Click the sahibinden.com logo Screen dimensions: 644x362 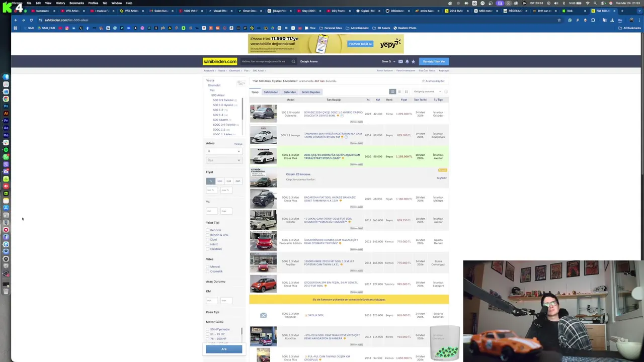(x=220, y=61)
